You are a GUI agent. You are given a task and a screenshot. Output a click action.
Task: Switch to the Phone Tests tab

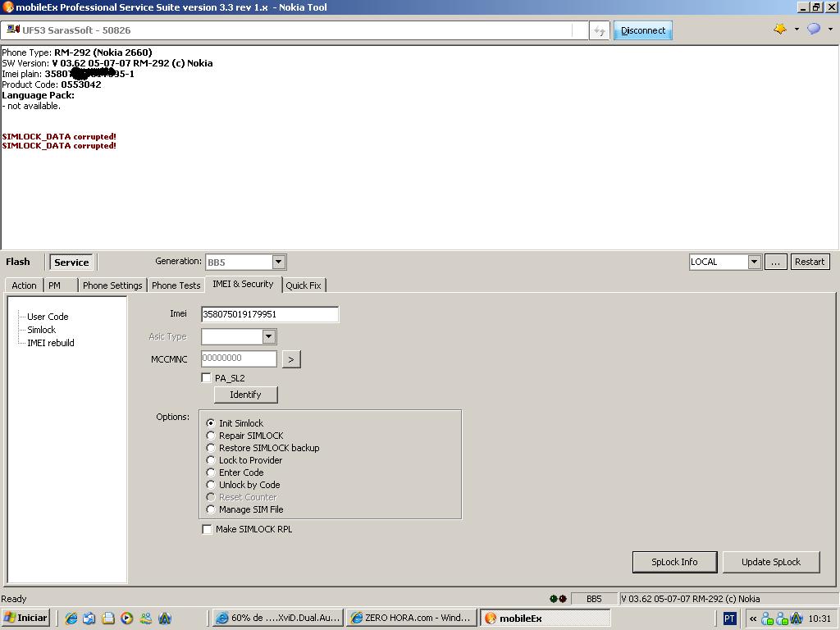[x=176, y=285]
